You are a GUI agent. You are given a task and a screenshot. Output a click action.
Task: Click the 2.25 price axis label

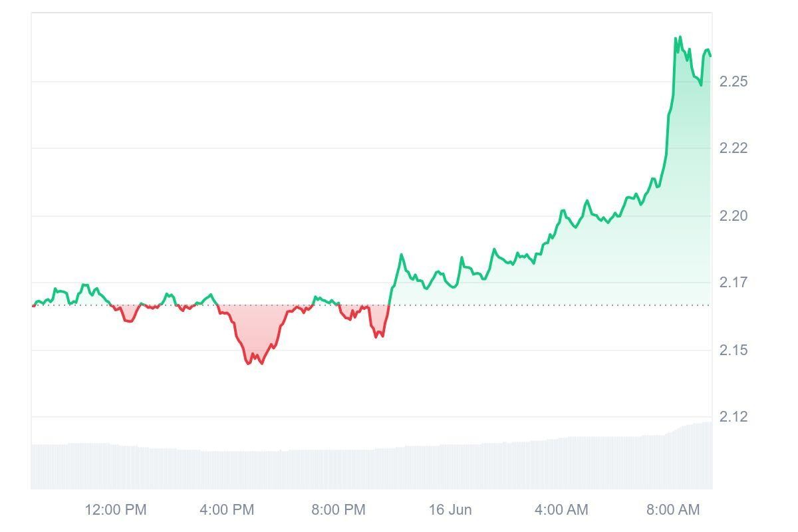tap(733, 82)
